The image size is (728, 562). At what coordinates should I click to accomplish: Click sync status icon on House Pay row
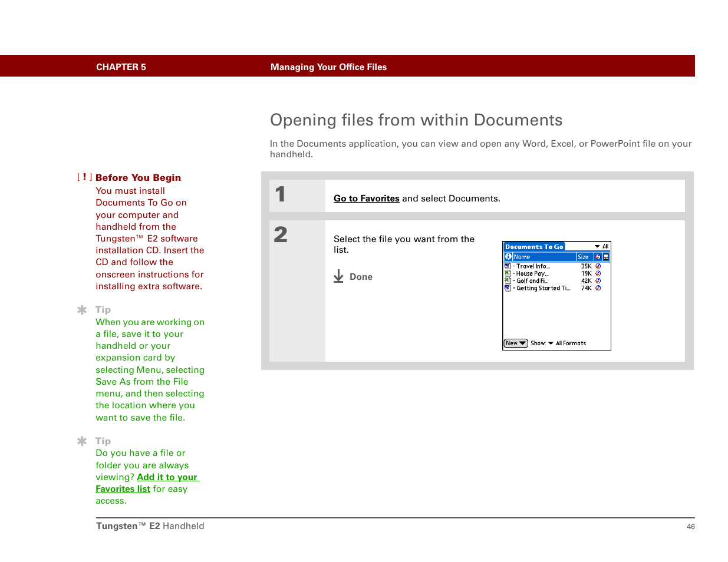click(x=598, y=273)
